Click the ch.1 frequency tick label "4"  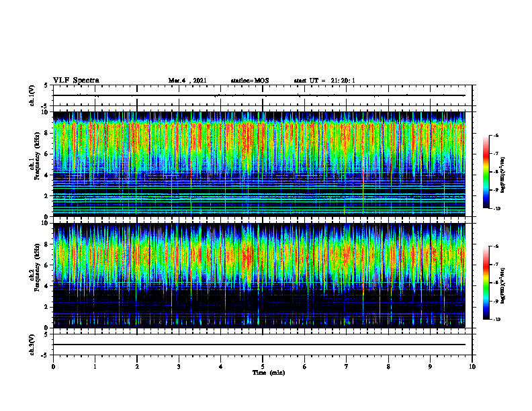pos(47,175)
